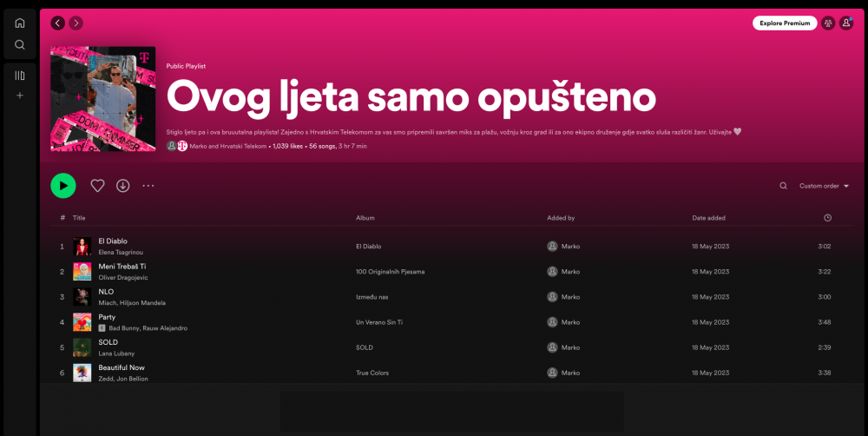Select the song SOLD title

[108, 342]
